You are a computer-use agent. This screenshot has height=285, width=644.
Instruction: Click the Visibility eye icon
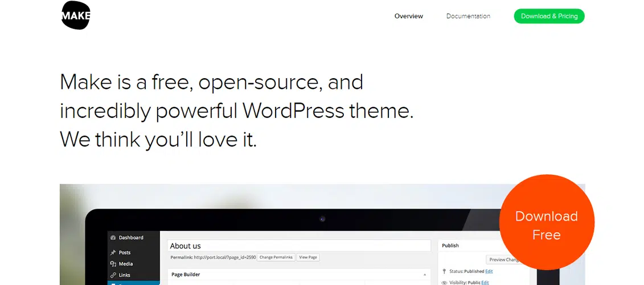[x=445, y=282]
